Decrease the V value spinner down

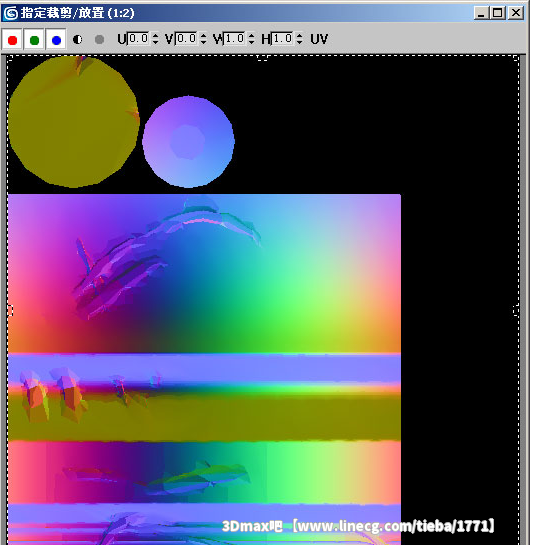tap(203, 42)
